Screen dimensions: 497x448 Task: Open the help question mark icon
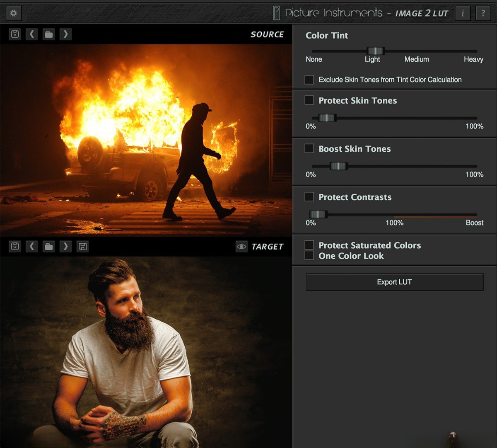pos(483,13)
